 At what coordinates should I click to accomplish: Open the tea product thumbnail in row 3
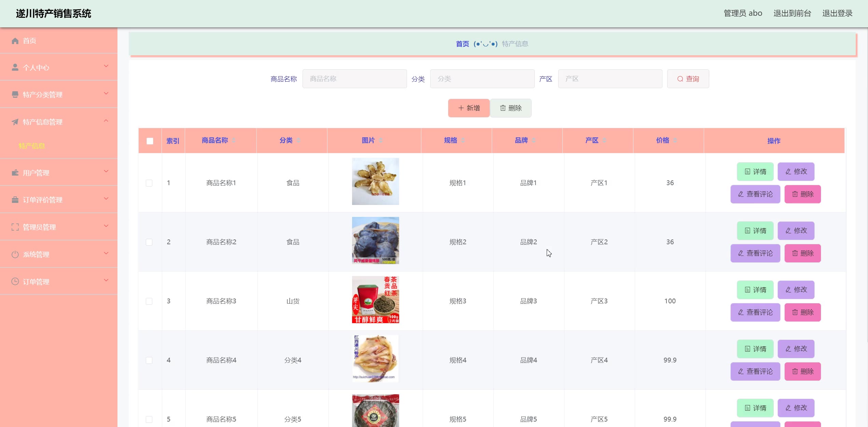[375, 300]
